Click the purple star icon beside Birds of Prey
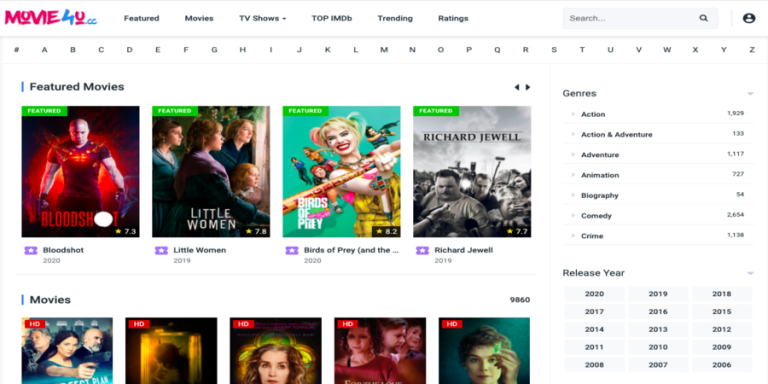The image size is (768, 384). coord(292,250)
